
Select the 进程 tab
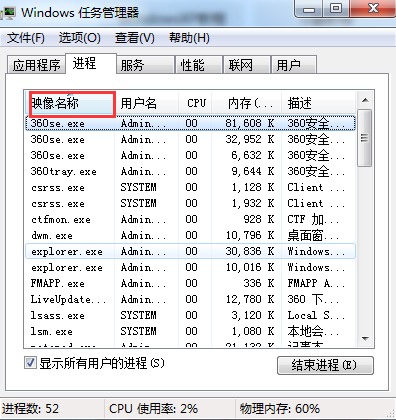[x=91, y=63]
